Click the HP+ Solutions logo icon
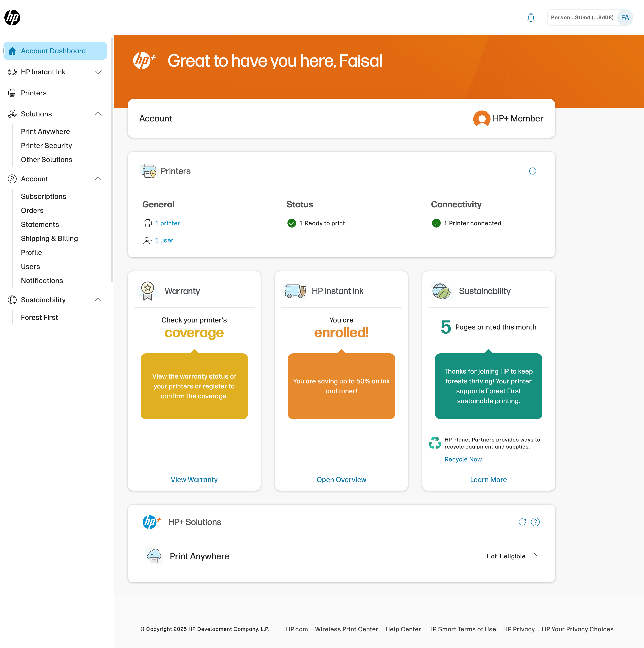Image resolution: width=644 pixels, height=648 pixels. pos(151,522)
